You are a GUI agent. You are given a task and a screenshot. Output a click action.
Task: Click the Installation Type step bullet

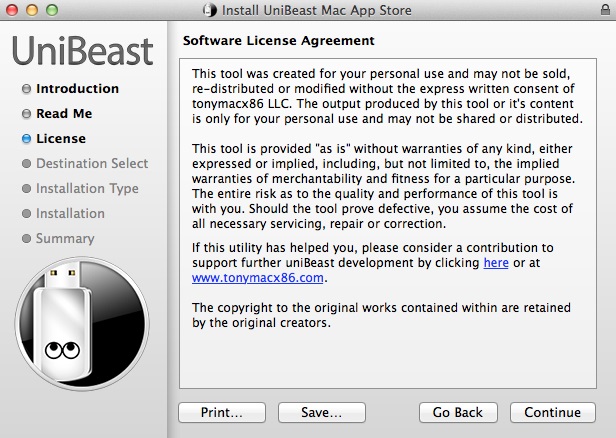point(26,189)
